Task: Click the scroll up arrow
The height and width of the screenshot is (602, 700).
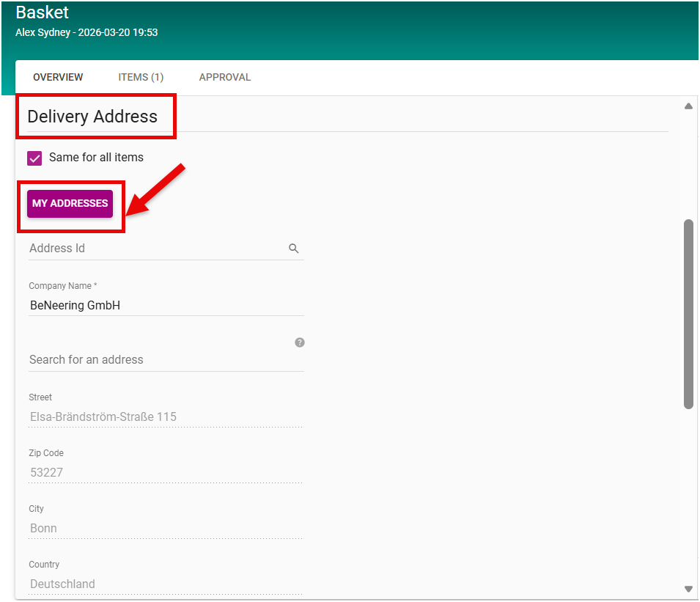Action: click(688, 106)
